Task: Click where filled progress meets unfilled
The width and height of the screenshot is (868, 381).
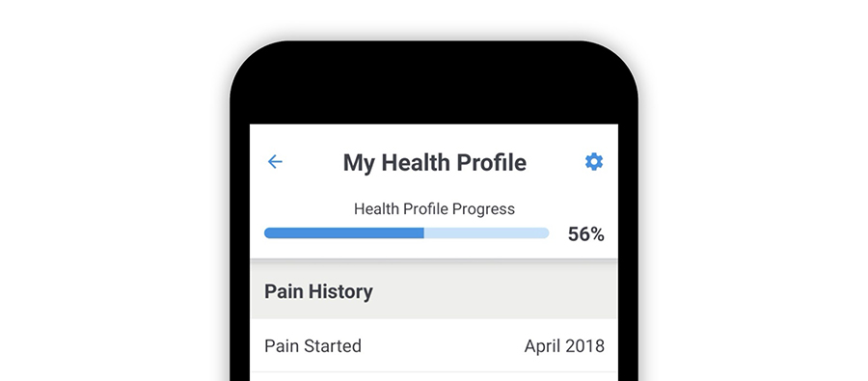Action: pos(424,233)
